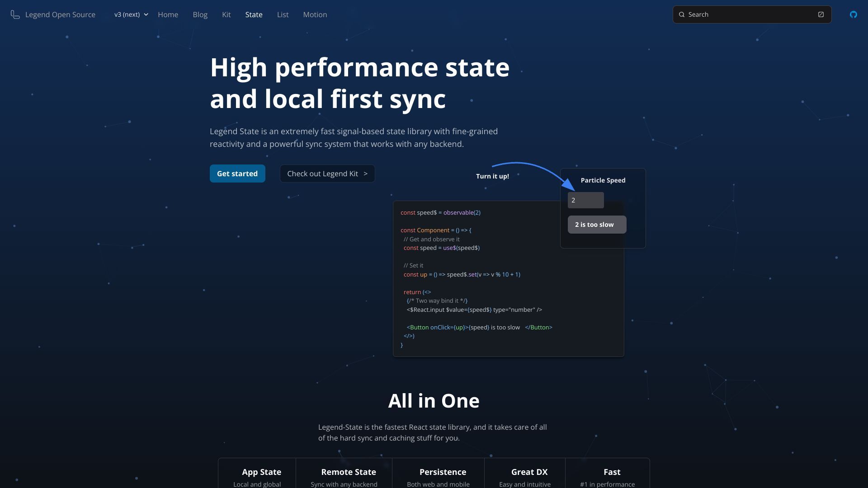Go to the Home nav item
Image resolution: width=868 pixels, height=488 pixels.
click(168, 14)
